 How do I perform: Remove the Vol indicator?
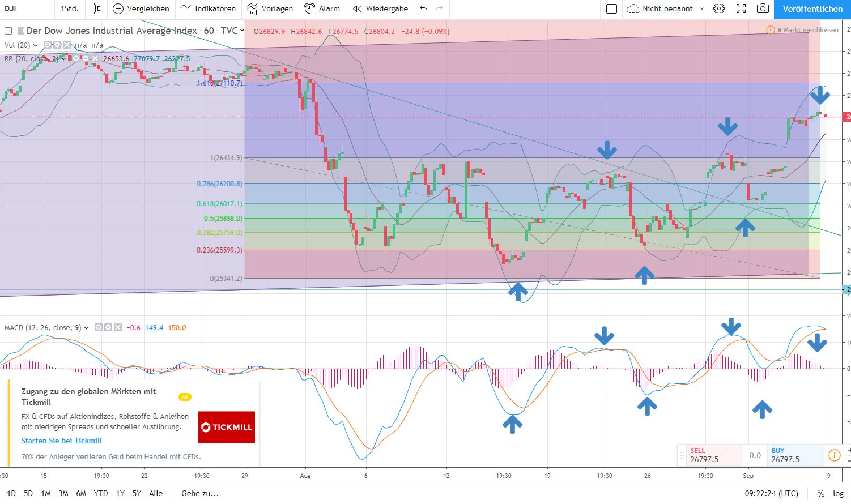point(66,45)
